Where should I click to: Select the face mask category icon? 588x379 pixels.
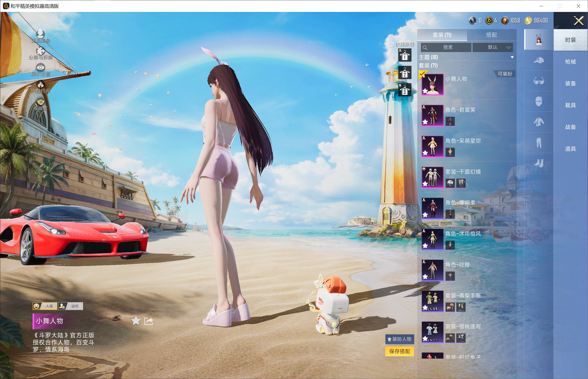tap(539, 101)
